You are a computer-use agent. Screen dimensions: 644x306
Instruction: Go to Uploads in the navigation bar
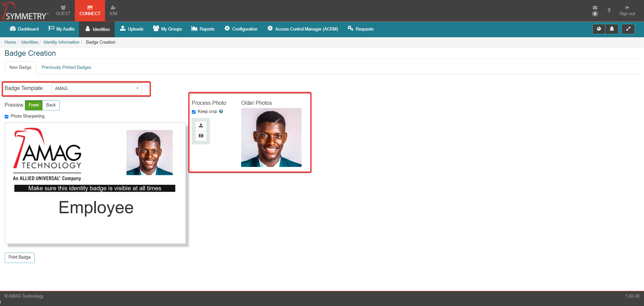pyautogui.click(x=132, y=29)
